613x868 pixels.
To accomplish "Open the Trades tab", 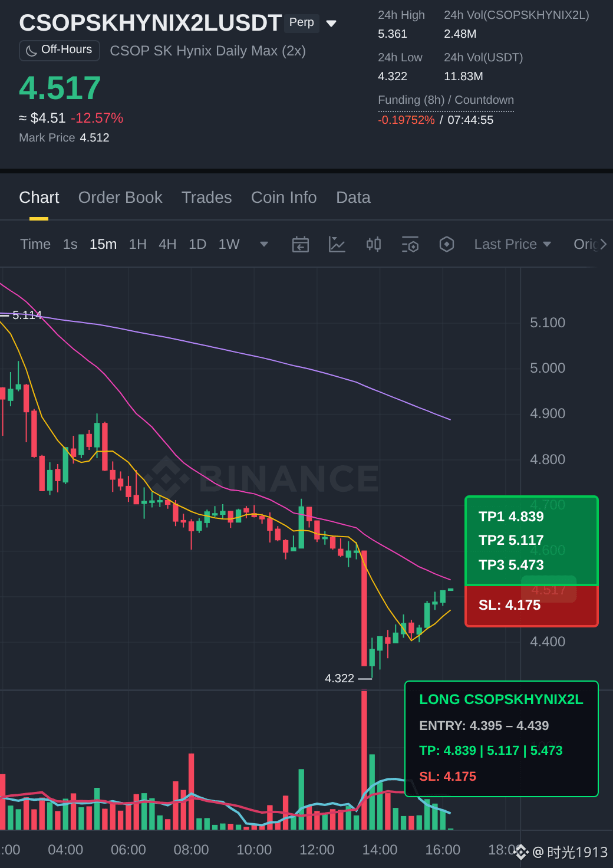I will click(207, 198).
